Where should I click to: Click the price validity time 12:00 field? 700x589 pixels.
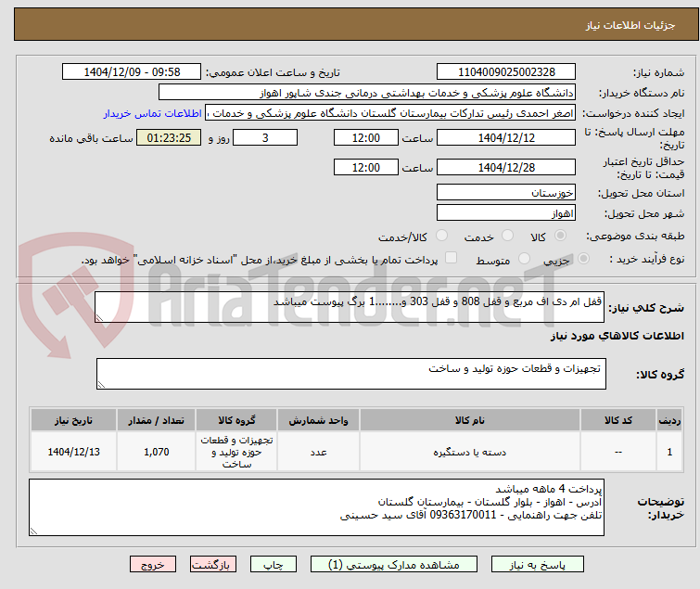pyautogui.click(x=366, y=167)
